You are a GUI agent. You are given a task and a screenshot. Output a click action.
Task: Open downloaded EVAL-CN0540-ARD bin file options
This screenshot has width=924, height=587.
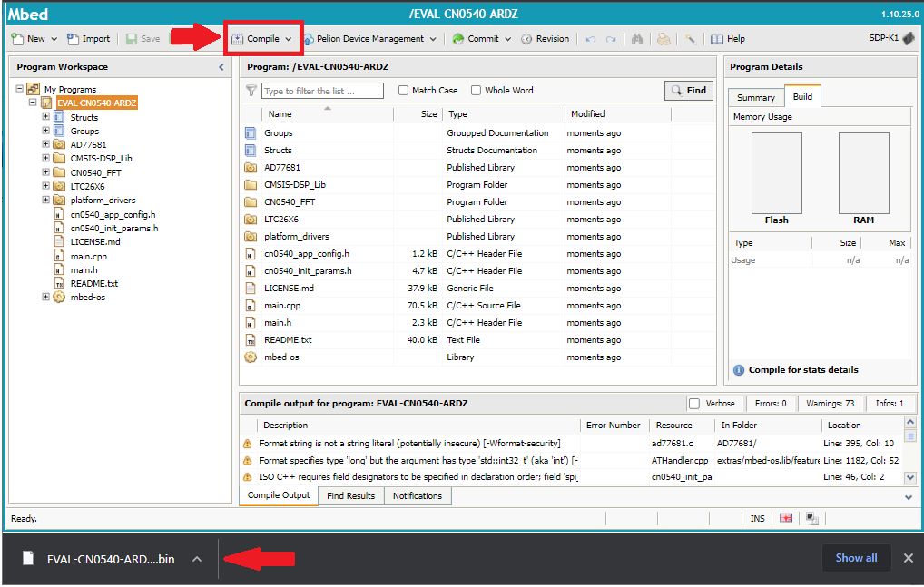coord(197,559)
